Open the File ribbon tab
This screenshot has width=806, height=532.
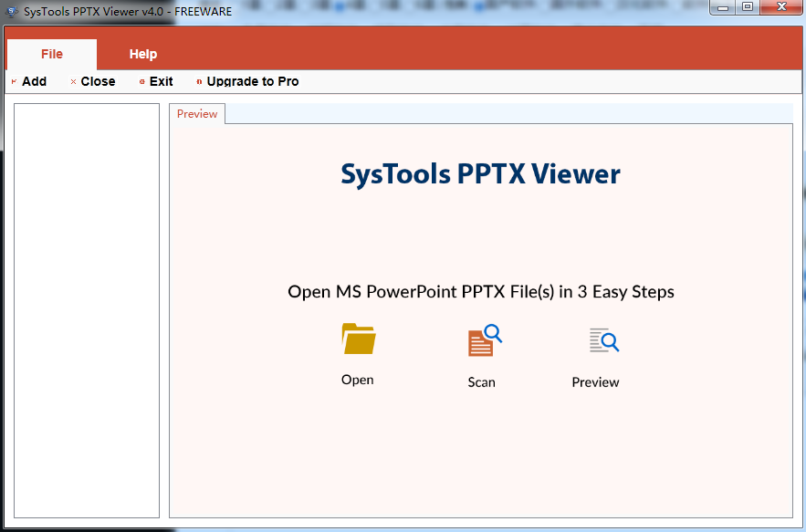click(52, 54)
